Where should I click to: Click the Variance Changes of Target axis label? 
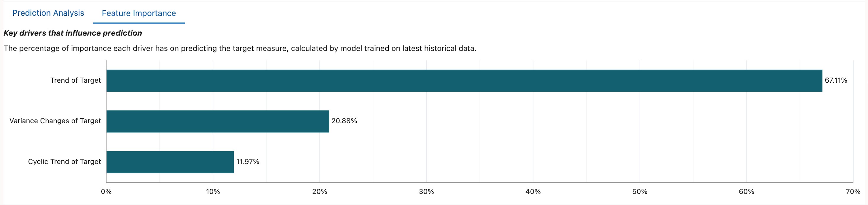55,120
